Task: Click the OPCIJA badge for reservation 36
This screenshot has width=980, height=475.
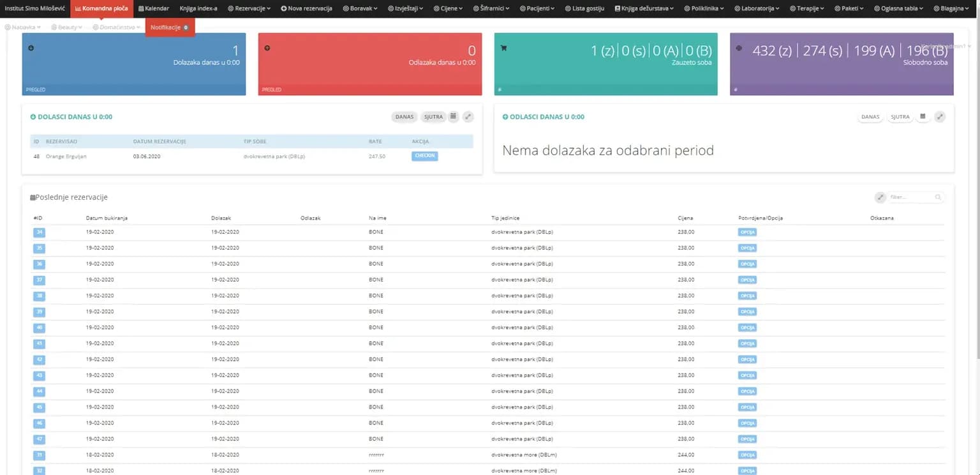Action: click(x=747, y=264)
